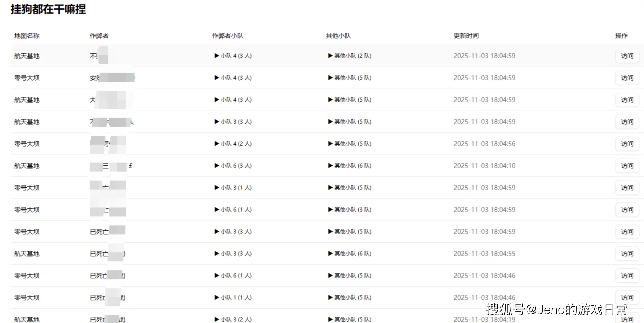The height and width of the screenshot is (323, 644).
Task: Visit the row with 其他小队 (2 队)
Action: pyautogui.click(x=627, y=56)
